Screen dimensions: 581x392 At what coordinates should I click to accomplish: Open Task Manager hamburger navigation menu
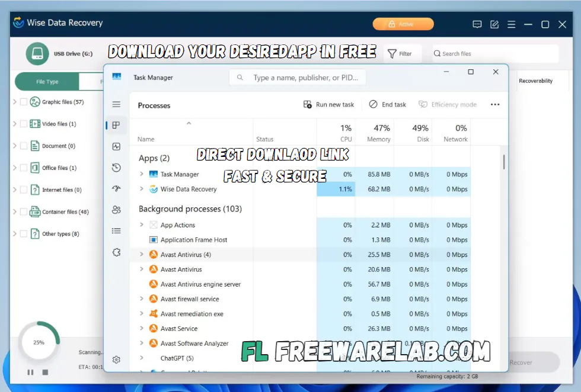(x=116, y=104)
